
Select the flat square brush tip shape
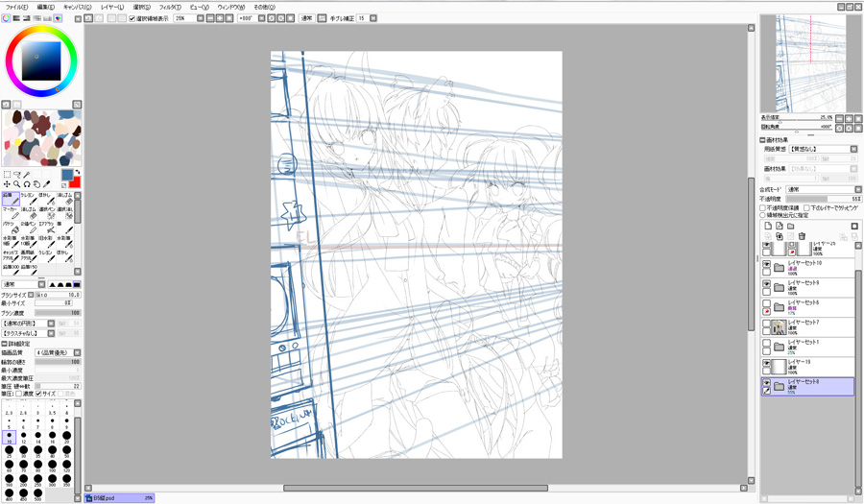(x=77, y=284)
